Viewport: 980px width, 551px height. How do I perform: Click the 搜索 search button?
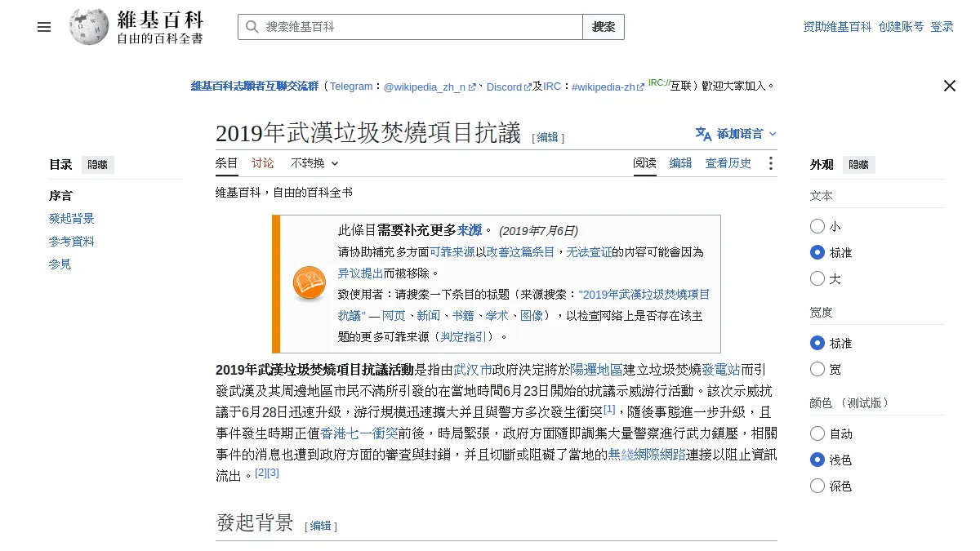pos(604,27)
